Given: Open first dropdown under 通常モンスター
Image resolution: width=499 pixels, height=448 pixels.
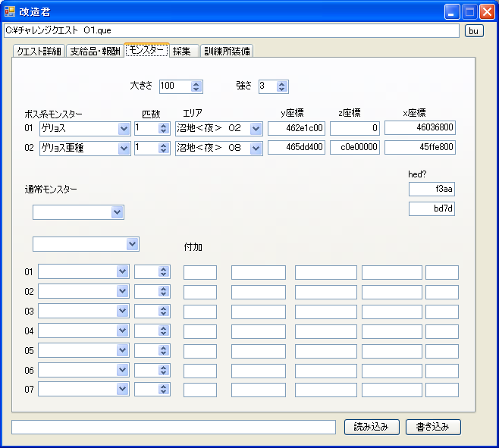Looking at the screenshot, I should click(x=117, y=212).
